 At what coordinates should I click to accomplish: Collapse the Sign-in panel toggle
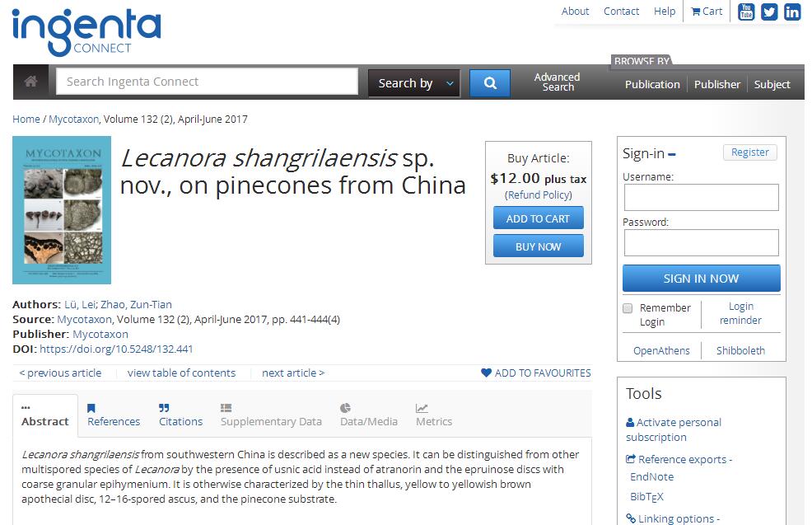coord(672,154)
